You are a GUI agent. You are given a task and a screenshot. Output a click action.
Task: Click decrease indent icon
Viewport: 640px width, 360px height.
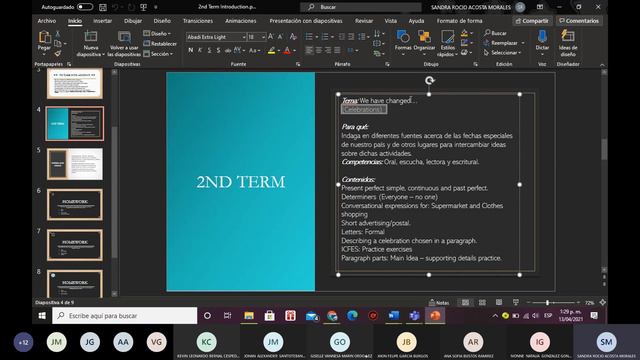click(x=342, y=37)
